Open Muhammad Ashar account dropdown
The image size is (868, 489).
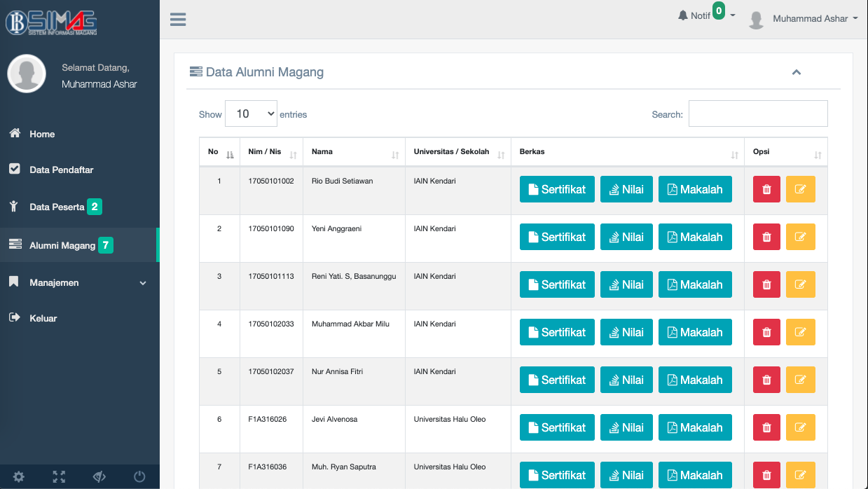coord(815,19)
